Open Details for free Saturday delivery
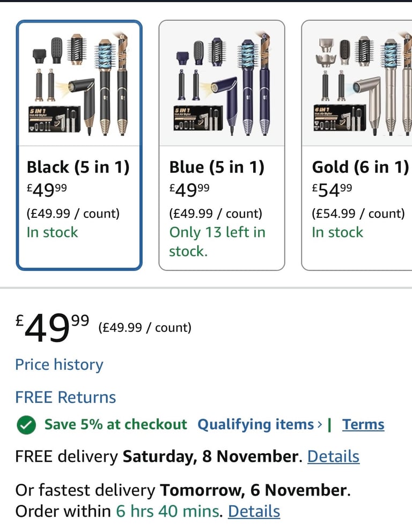Screen dimensions: 412x532 333,457
